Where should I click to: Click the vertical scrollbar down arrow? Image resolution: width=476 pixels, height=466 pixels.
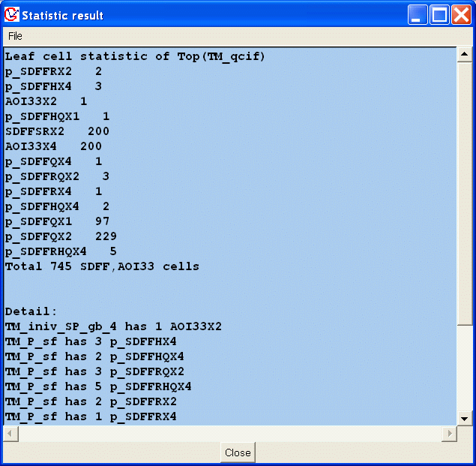pos(464,419)
